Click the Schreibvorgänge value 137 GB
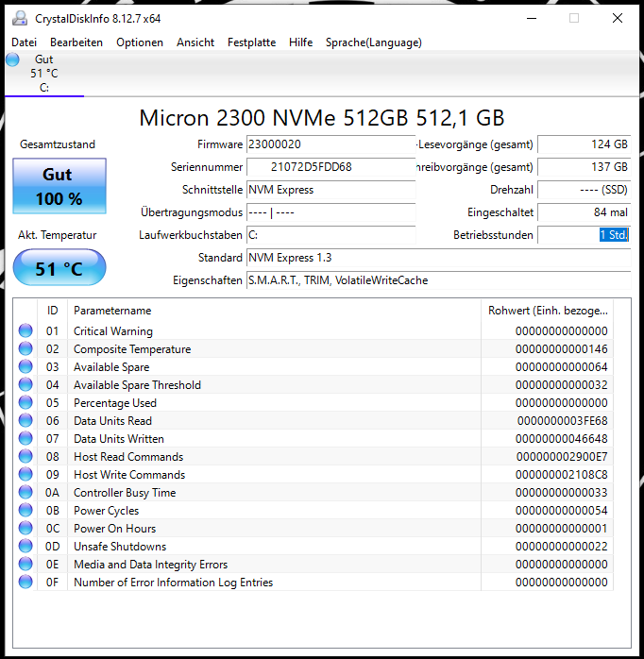This screenshot has width=644, height=659. coord(584,167)
